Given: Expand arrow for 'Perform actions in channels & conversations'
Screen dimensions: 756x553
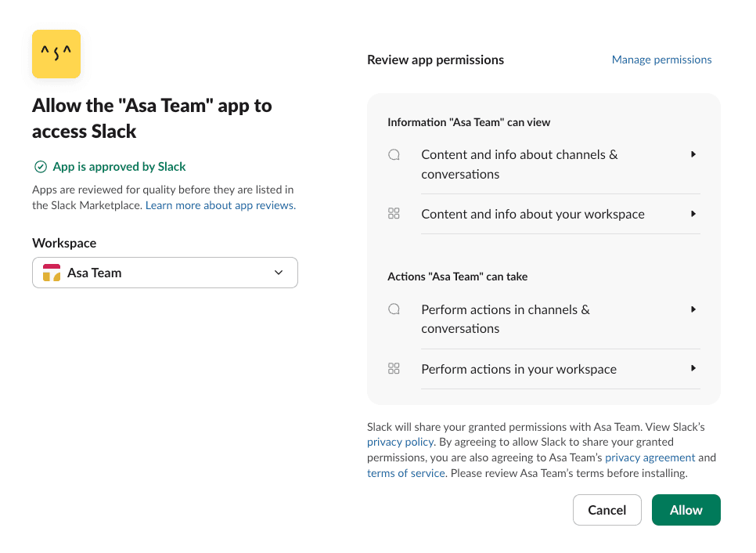Looking at the screenshot, I should coord(693,309).
